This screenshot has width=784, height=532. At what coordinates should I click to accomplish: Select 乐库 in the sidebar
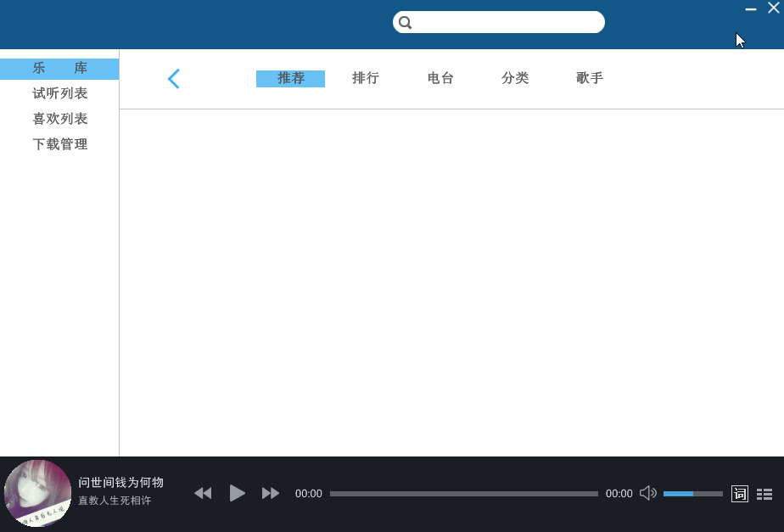pyautogui.click(x=59, y=69)
